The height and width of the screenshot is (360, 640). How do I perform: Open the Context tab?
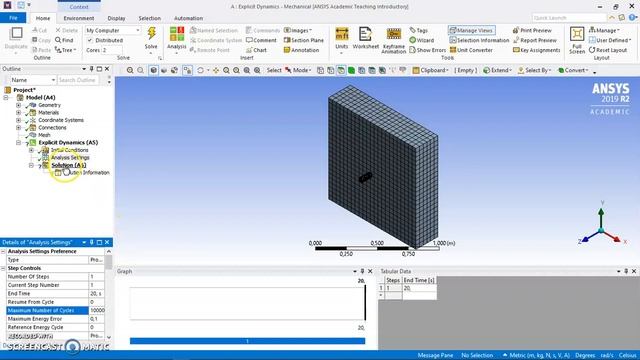(79, 7)
